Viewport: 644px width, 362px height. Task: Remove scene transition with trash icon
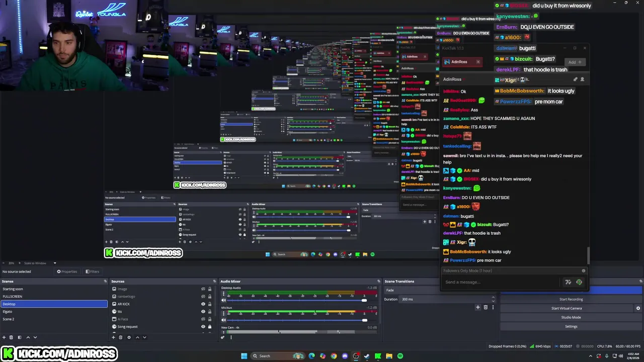(x=486, y=307)
